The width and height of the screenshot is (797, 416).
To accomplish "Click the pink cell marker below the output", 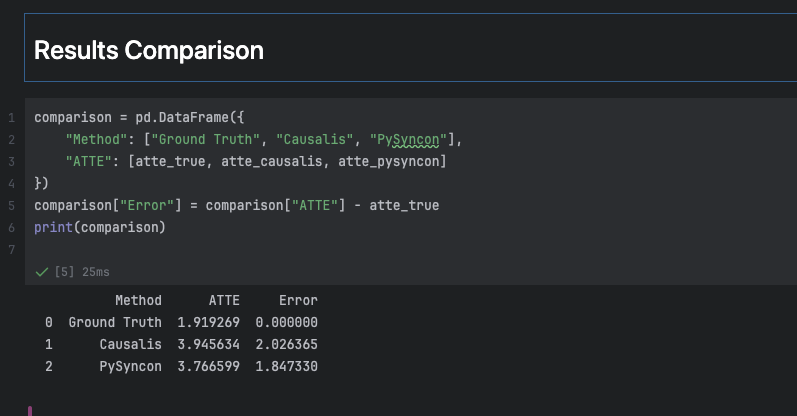I will 30,410.
